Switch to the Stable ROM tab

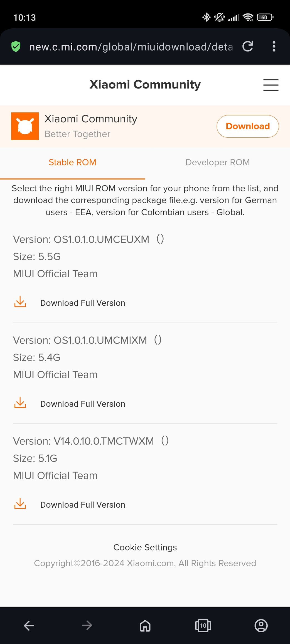72,162
